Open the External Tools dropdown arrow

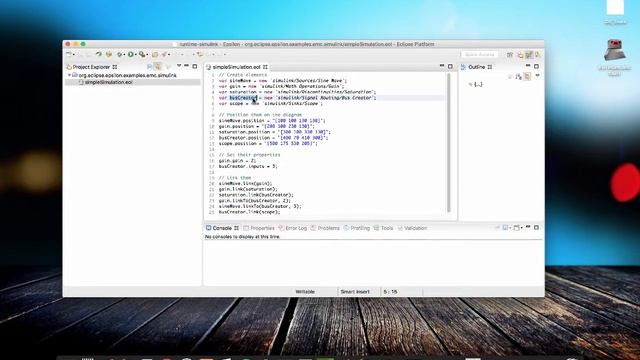coord(147,55)
